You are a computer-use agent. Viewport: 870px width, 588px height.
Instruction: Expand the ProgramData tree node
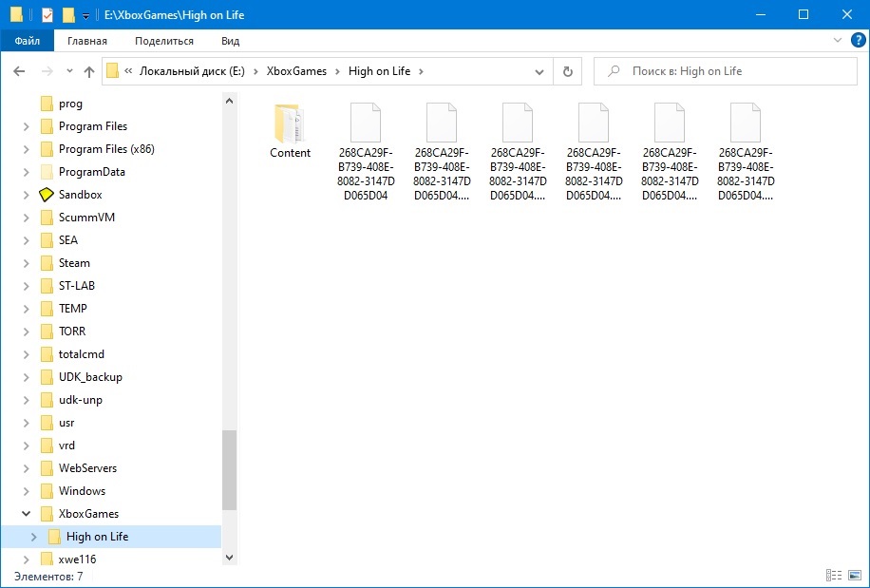click(x=26, y=171)
